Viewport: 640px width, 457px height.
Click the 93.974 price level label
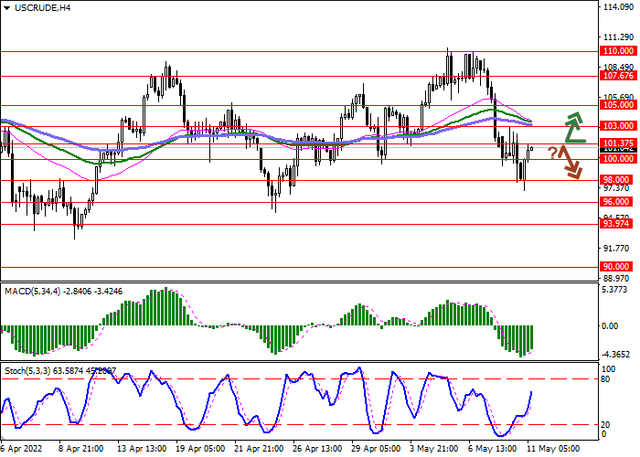pos(618,224)
